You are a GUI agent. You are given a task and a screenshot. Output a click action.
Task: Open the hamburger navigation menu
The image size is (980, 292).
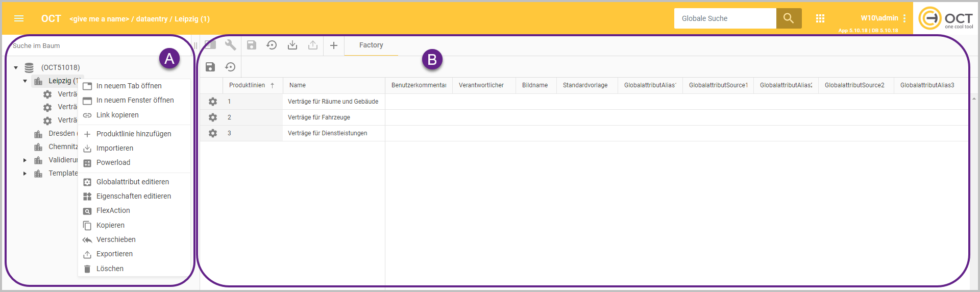(19, 18)
